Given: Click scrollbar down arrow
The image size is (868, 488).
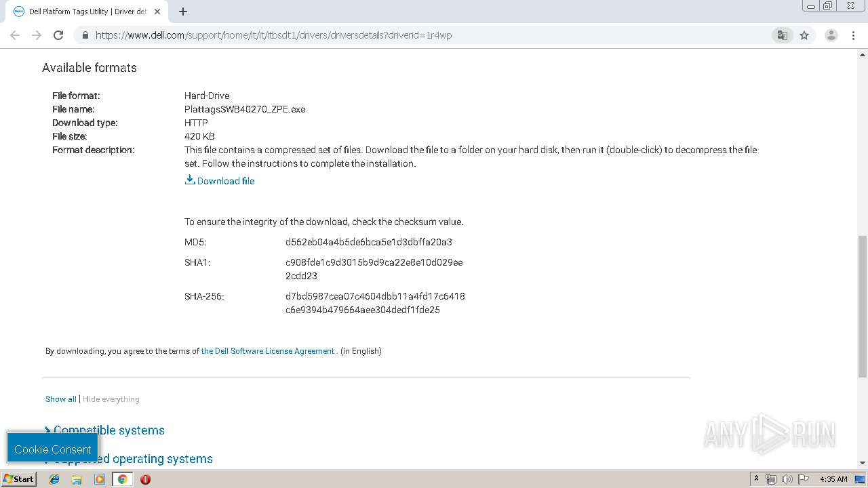Looking at the screenshot, I should pos(863,463).
